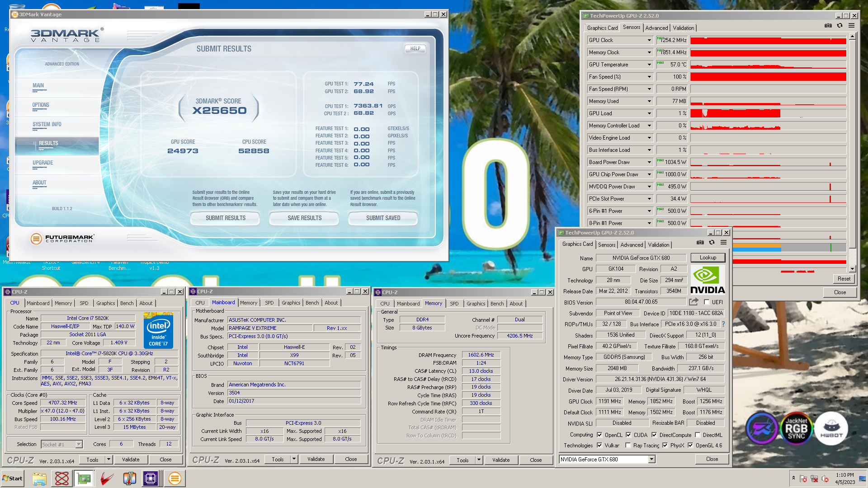Click Reset button in GPU-Z Sensors window

[844, 279]
